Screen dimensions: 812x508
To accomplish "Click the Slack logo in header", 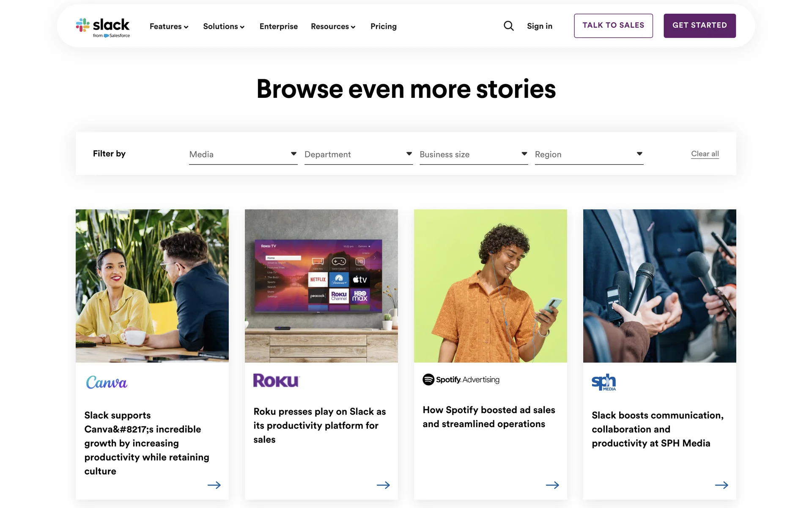I will pyautogui.click(x=103, y=27).
